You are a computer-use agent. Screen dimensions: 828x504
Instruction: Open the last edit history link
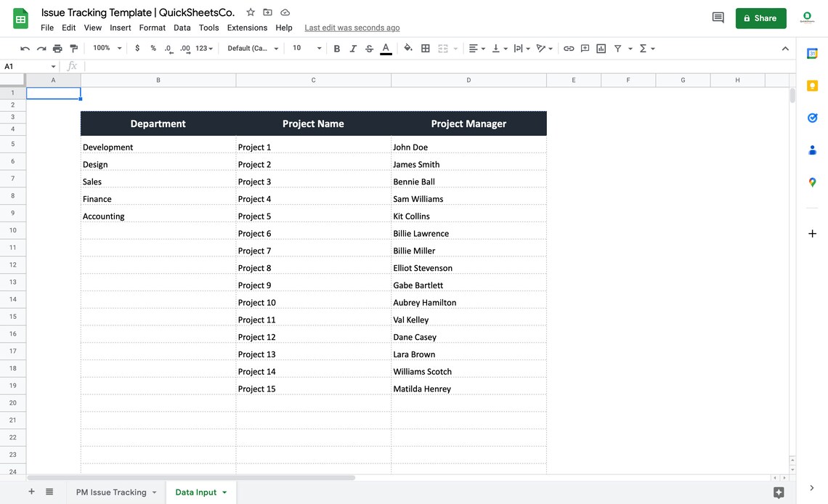tap(352, 28)
